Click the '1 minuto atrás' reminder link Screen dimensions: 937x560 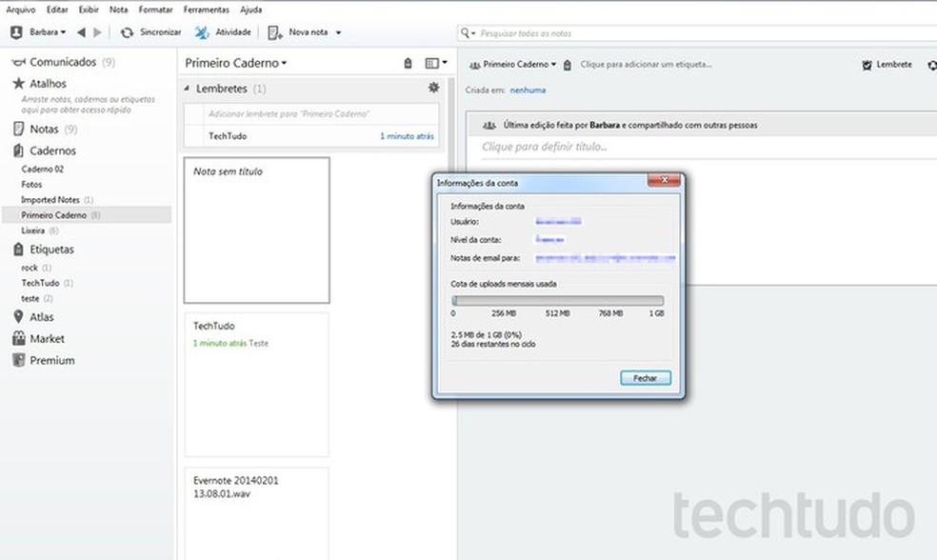click(x=407, y=136)
